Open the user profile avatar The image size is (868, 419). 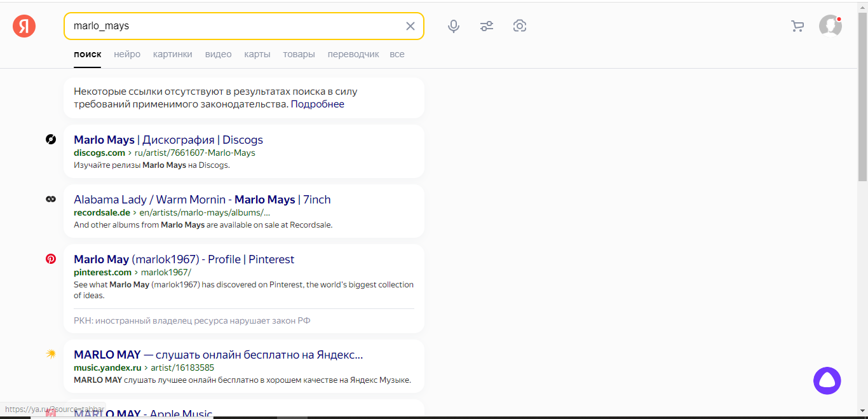point(830,26)
